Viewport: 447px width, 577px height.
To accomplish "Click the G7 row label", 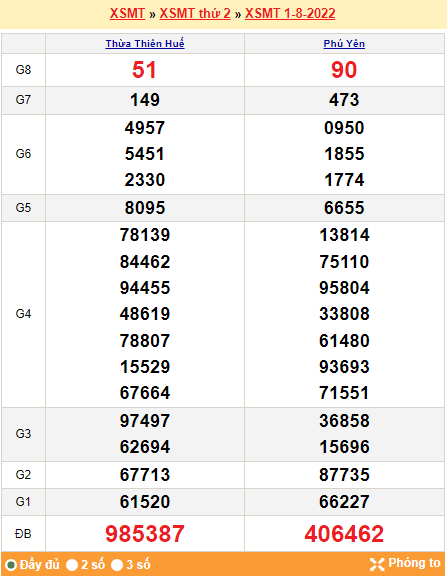I will (23, 100).
